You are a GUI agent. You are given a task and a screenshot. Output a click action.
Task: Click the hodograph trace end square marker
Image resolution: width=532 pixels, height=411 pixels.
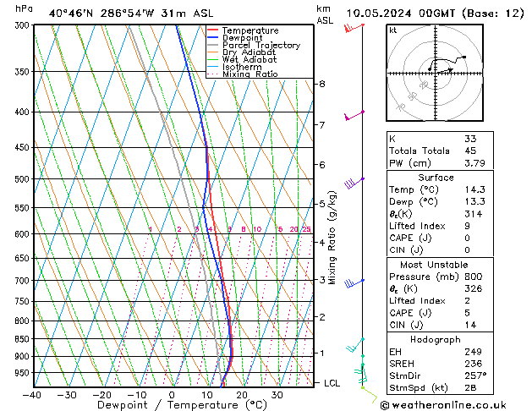464,57
